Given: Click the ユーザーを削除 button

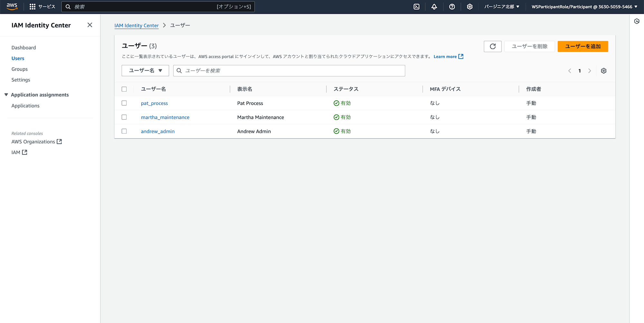Looking at the screenshot, I should (530, 46).
